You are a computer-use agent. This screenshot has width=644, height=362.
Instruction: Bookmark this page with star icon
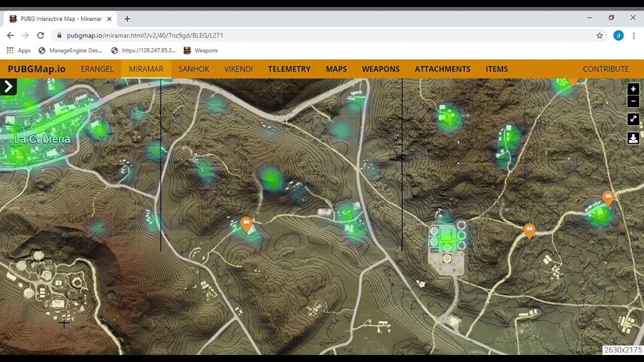coord(600,35)
